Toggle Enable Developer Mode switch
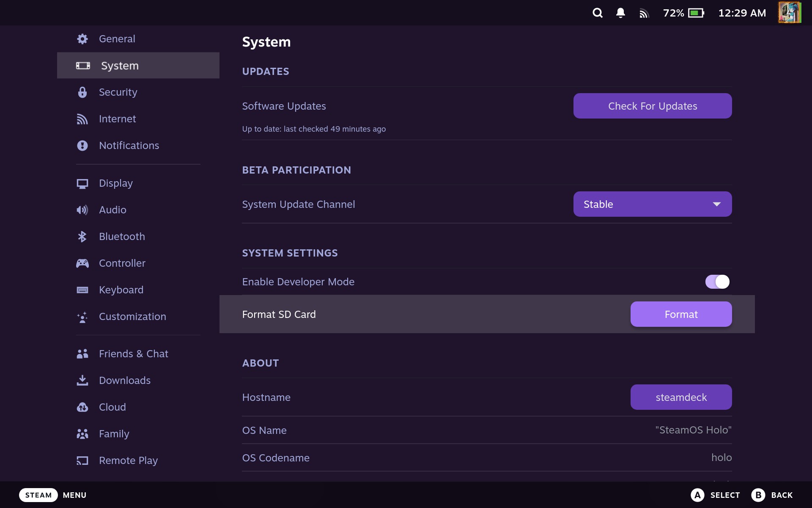Screen dimensions: 812x508 coord(717,282)
